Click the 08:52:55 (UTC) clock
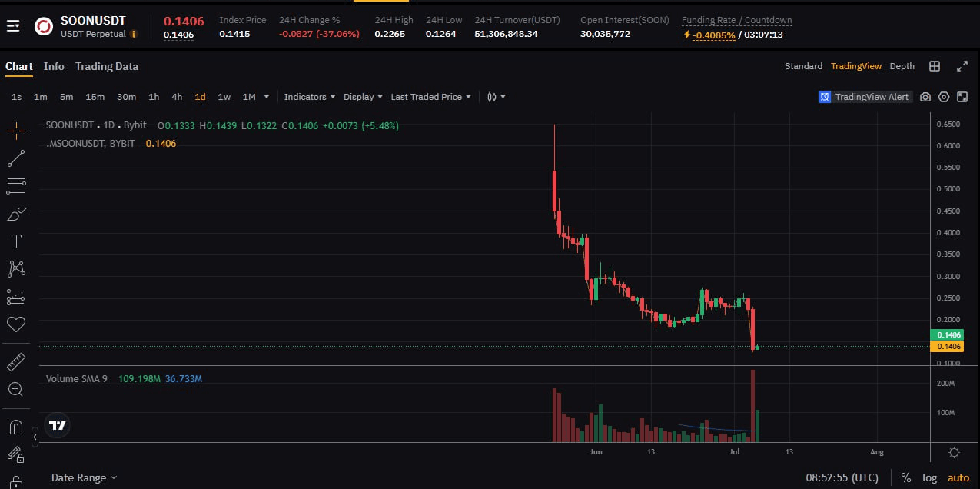Screen dimensions: 980x489 coord(842,477)
